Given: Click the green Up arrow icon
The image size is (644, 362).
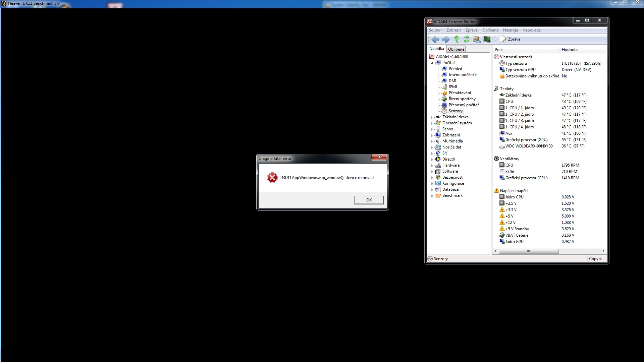Looking at the screenshot, I should [x=456, y=40].
